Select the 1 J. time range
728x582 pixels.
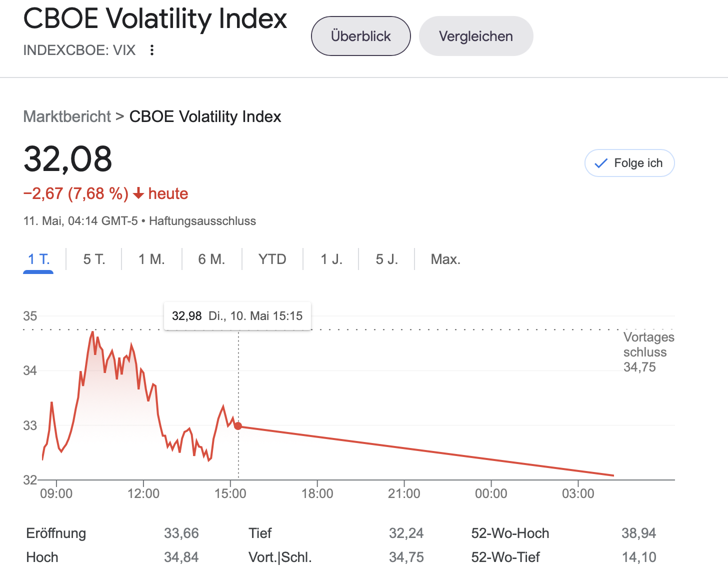tap(331, 259)
